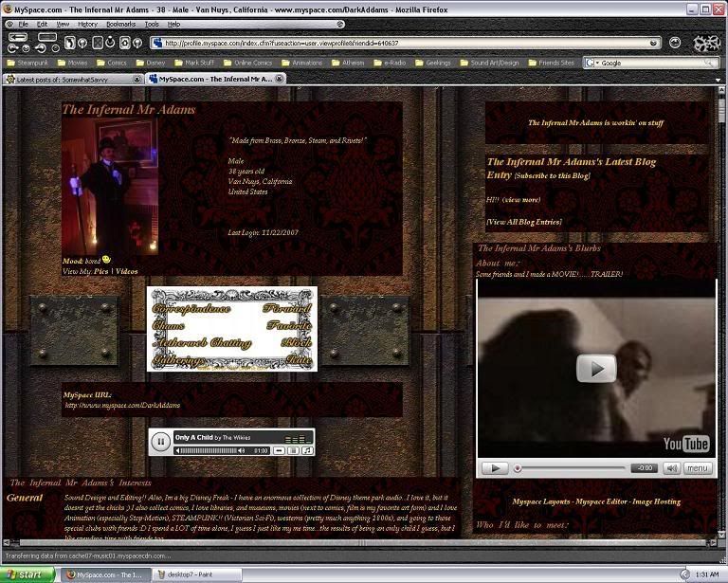Click the Gatherings contact link

(178, 359)
